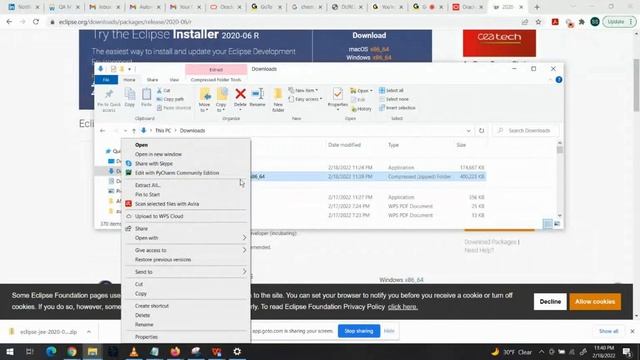
Task: Choose Cut in the context menu
Action: (x=139, y=284)
